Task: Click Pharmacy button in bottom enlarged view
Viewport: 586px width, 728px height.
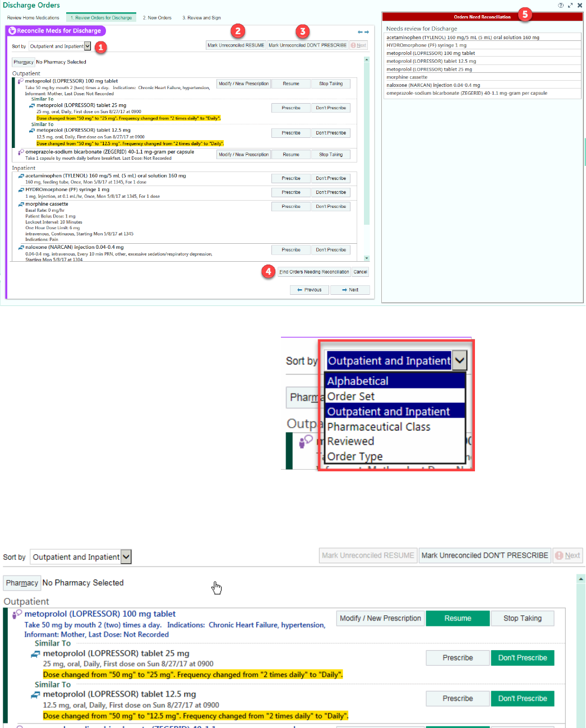Action: click(x=22, y=583)
